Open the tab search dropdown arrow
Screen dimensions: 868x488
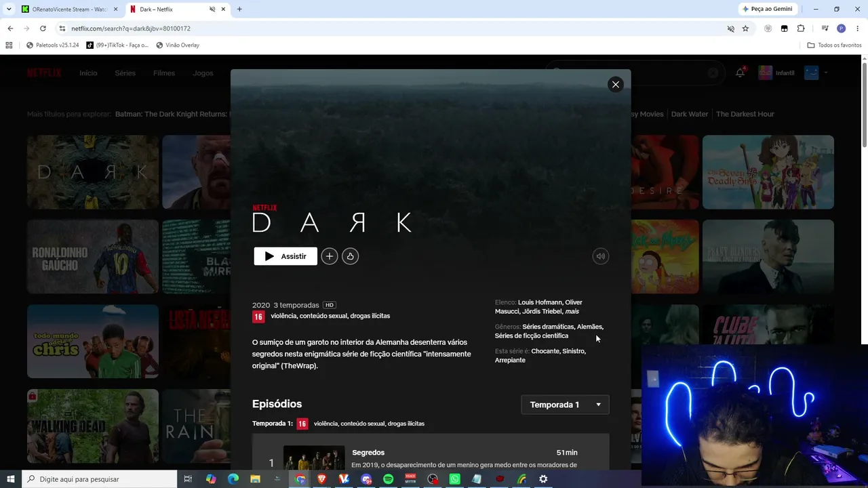coord(8,9)
